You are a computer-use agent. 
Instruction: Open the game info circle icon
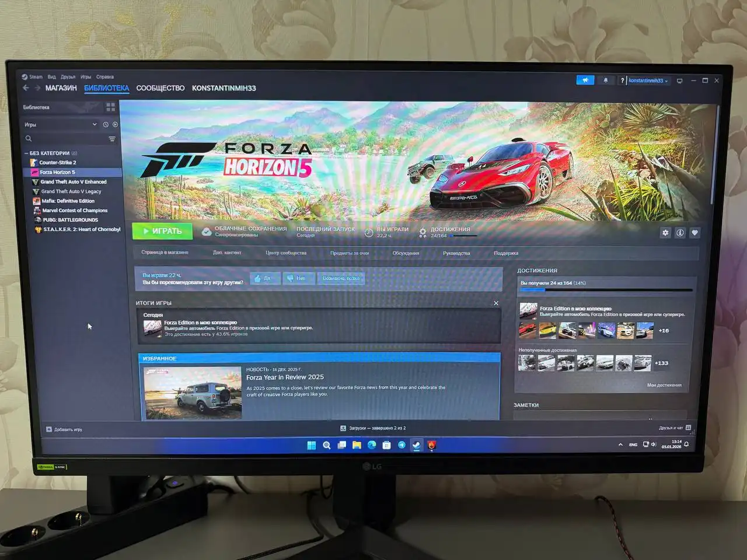point(680,232)
